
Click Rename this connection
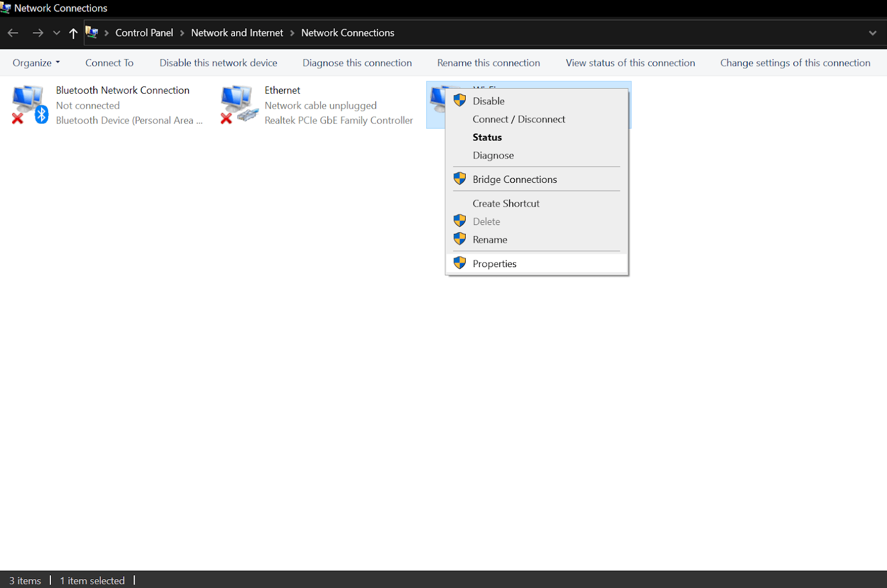(488, 63)
